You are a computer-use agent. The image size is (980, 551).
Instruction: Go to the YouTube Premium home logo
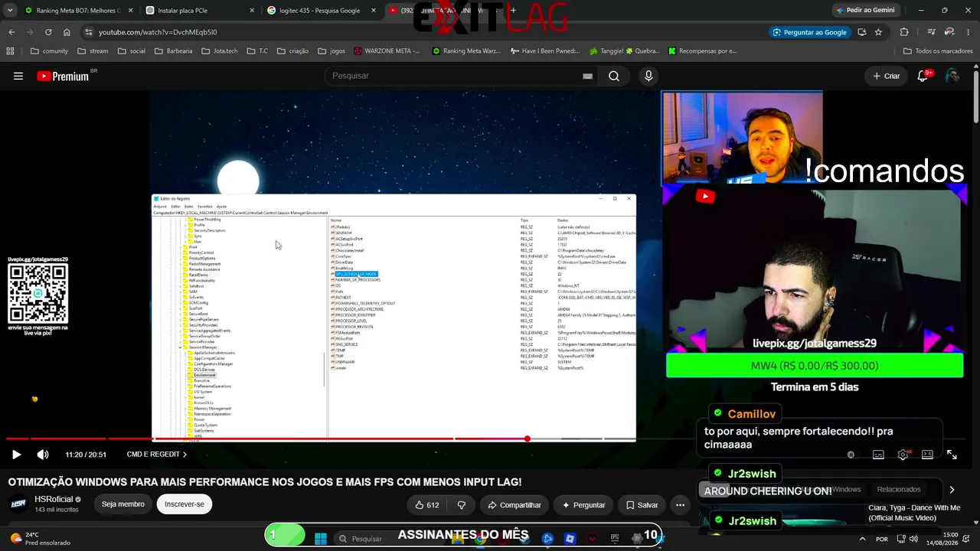pyautogui.click(x=62, y=76)
